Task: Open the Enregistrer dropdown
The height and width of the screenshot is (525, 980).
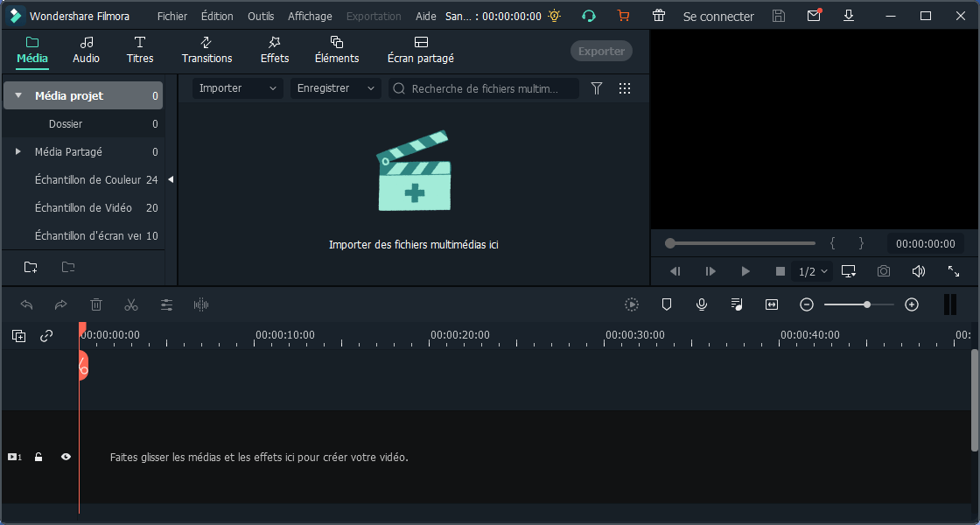Action: pos(336,88)
